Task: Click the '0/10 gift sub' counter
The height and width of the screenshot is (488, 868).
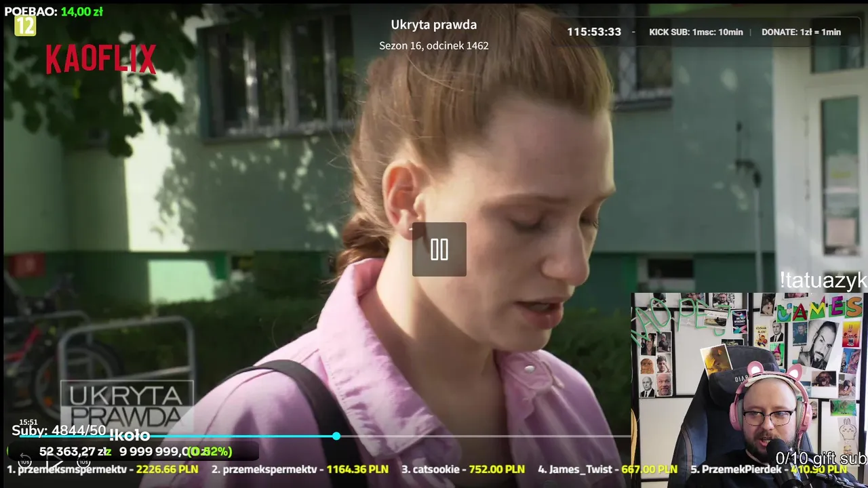Action: [821, 459]
